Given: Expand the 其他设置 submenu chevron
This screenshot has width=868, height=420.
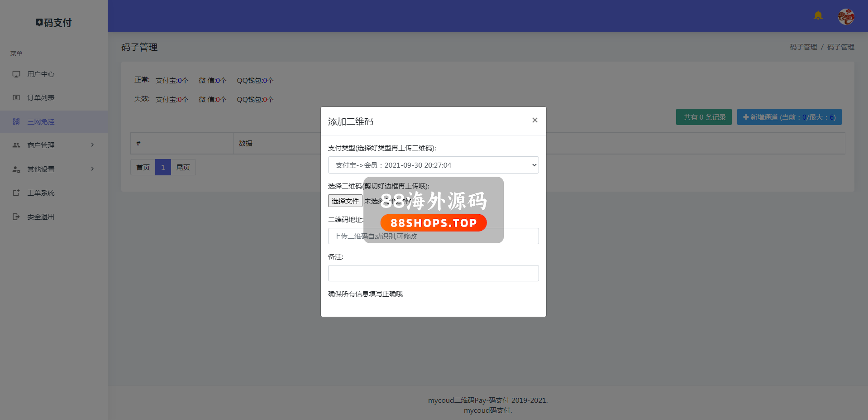Looking at the screenshot, I should point(92,169).
